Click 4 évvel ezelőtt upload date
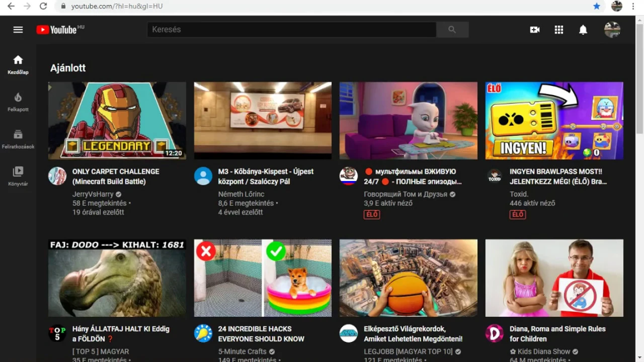This screenshot has width=644, height=362. pyautogui.click(x=240, y=212)
